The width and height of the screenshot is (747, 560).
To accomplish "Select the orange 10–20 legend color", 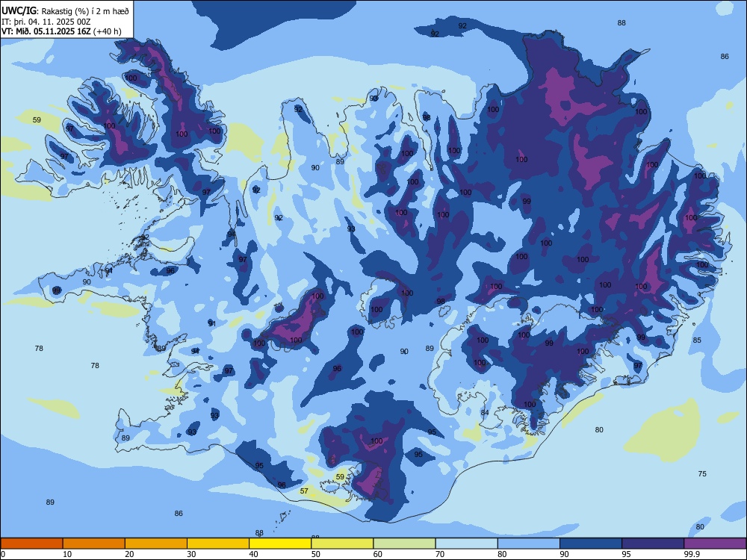I will coord(94,544).
